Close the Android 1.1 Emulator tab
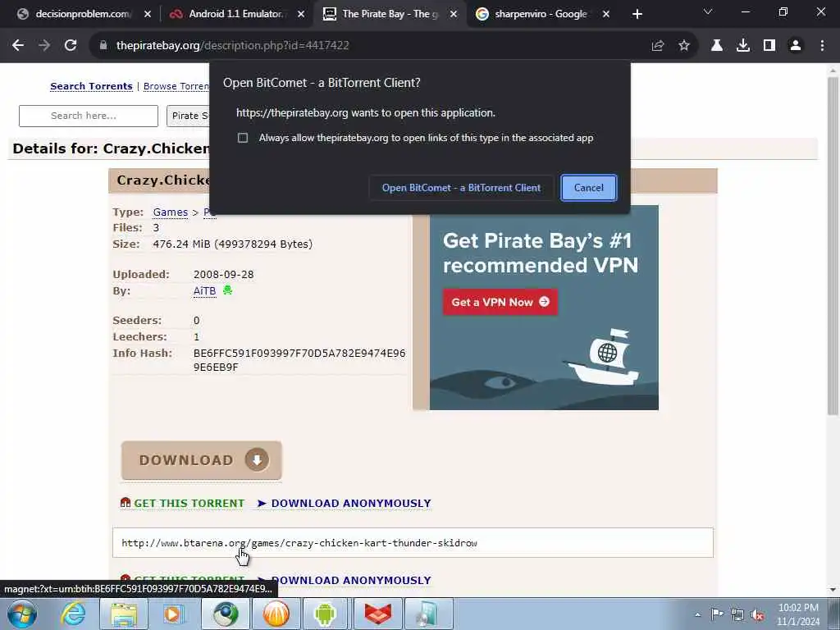The height and width of the screenshot is (630, 840). coord(301,15)
